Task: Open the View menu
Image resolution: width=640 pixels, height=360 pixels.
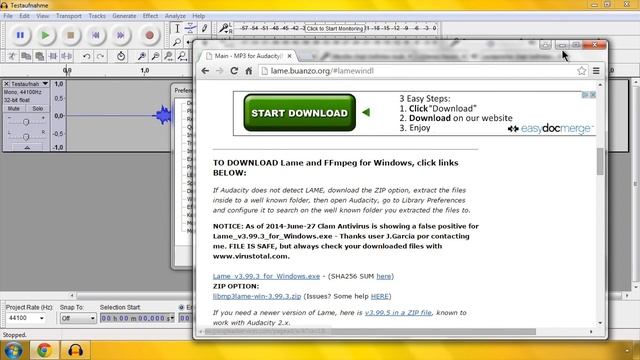Action: pyautogui.click(x=42, y=16)
